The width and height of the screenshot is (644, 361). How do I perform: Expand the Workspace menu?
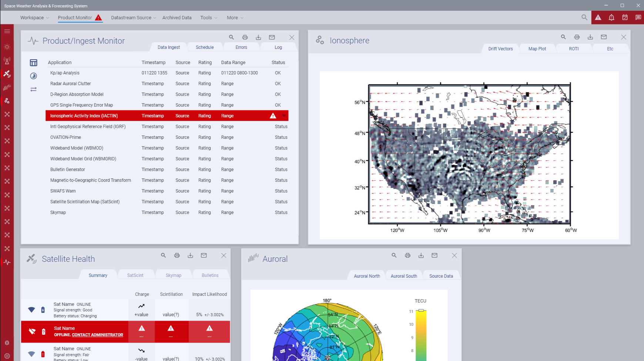pos(34,18)
